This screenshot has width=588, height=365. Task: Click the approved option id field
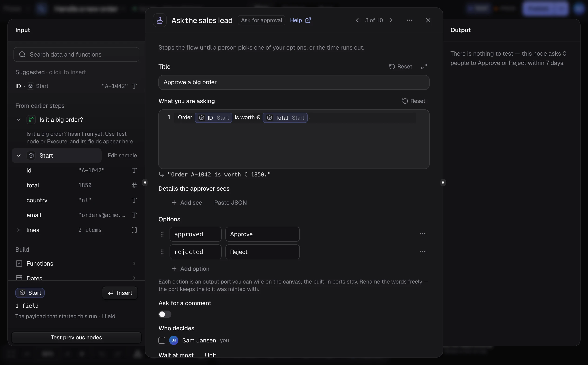195,234
